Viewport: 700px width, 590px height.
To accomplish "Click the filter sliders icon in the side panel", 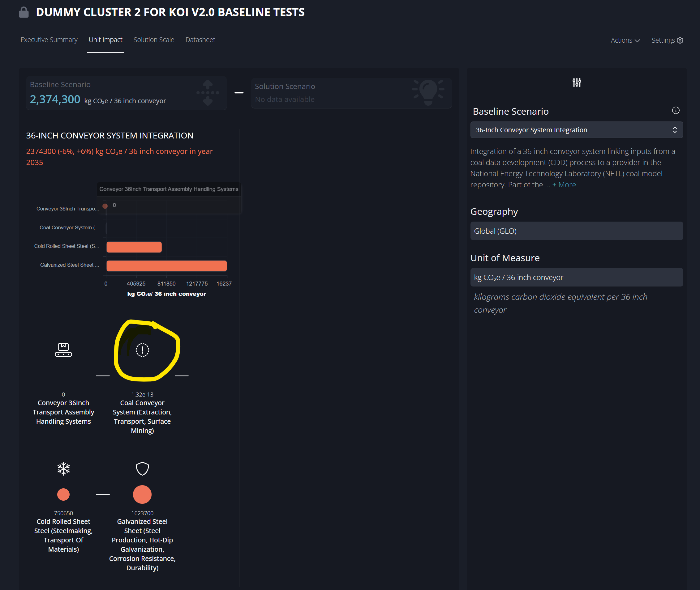I will [577, 83].
